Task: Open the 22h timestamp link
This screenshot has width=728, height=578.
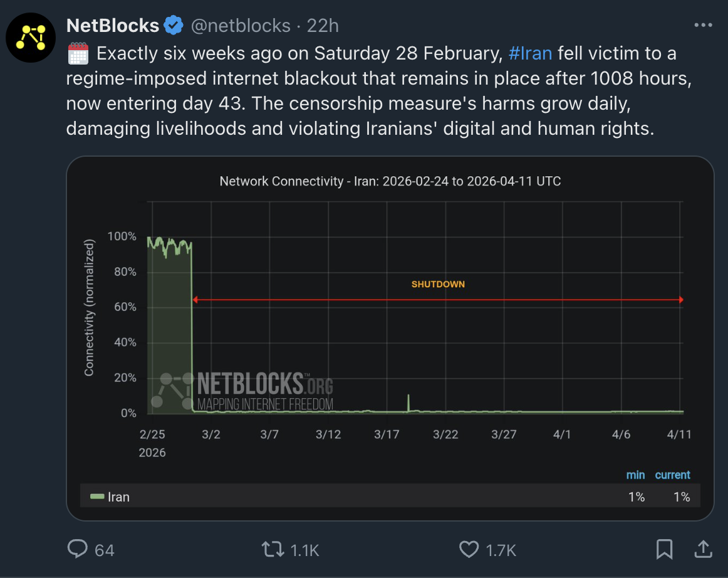Action: point(323,26)
